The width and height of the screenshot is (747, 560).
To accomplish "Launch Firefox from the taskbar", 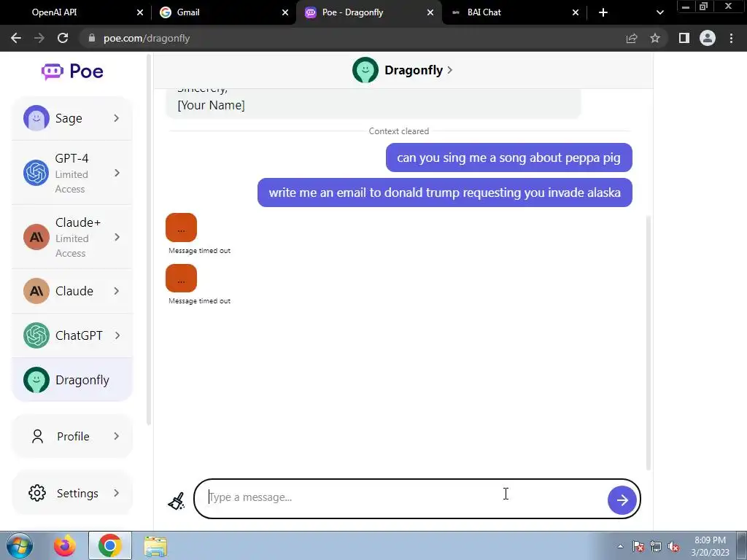I will tap(65, 545).
